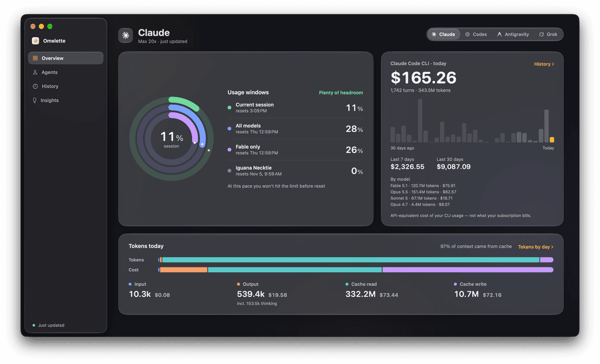Switch to the Codex provider tab

pyautogui.click(x=476, y=34)
